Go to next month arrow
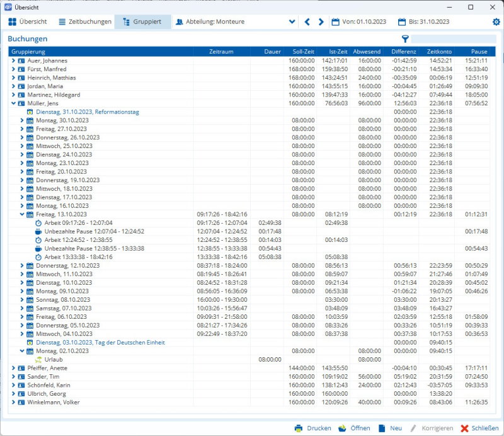The width and height of the screenshot is (504, 436). pyautogui.click(x=321, y=22)
